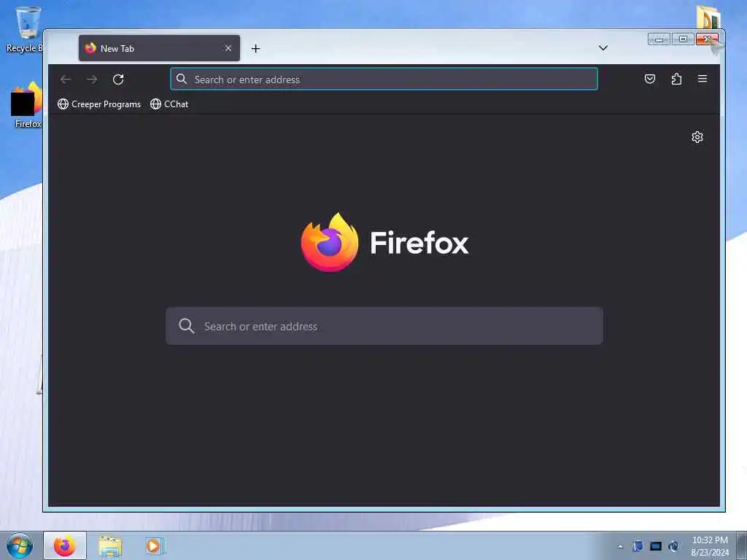The height and width of the screenshot is (560, 747).
Task: Maximize the Firefox window
Action: pyautogui.click(x=683, y=39)
